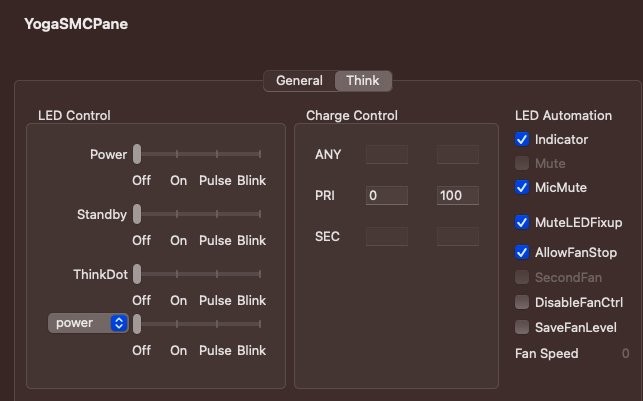Image resolution: width=643 pixels, height=401 pixels.
Task: Click the Power LED slider handle
Action: click(x=137, y=154)
